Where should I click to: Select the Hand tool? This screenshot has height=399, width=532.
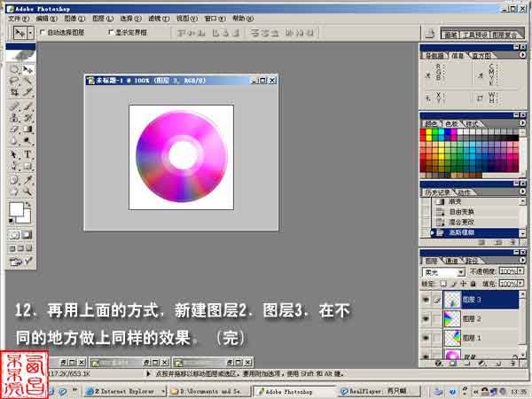[x=14, y=192]
